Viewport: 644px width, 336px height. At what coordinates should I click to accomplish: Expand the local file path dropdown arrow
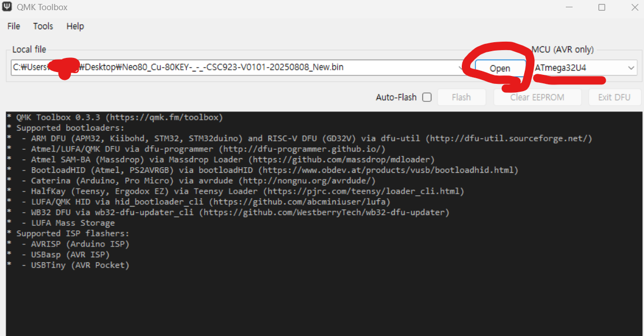(461, 68)
